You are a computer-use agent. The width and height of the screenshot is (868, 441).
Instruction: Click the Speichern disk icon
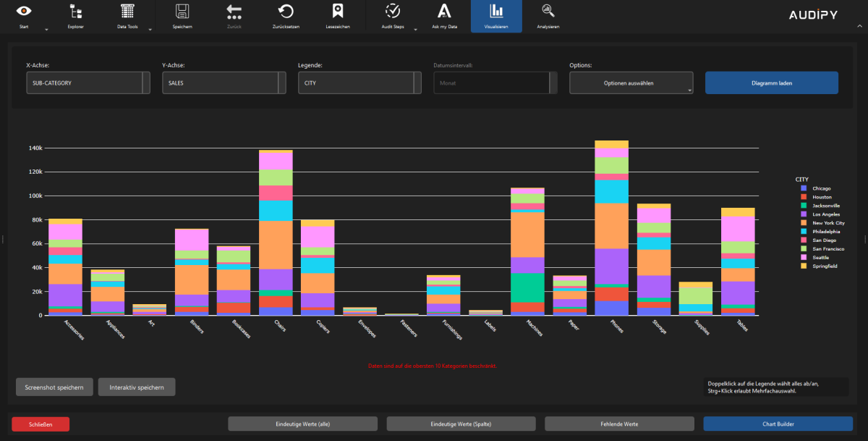182,11
